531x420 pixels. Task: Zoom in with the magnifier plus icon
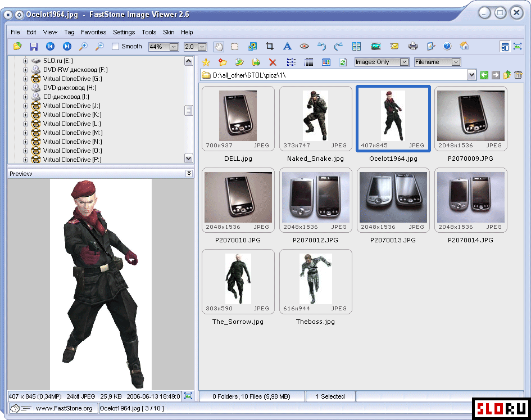tap(83, 46)
